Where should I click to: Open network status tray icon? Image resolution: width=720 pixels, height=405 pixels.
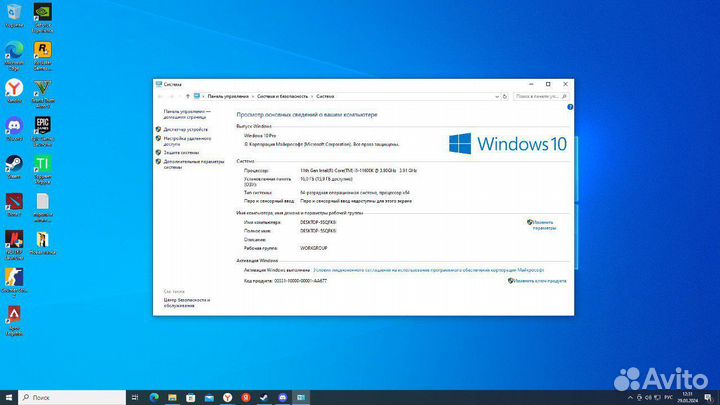[x=657, y=398]
